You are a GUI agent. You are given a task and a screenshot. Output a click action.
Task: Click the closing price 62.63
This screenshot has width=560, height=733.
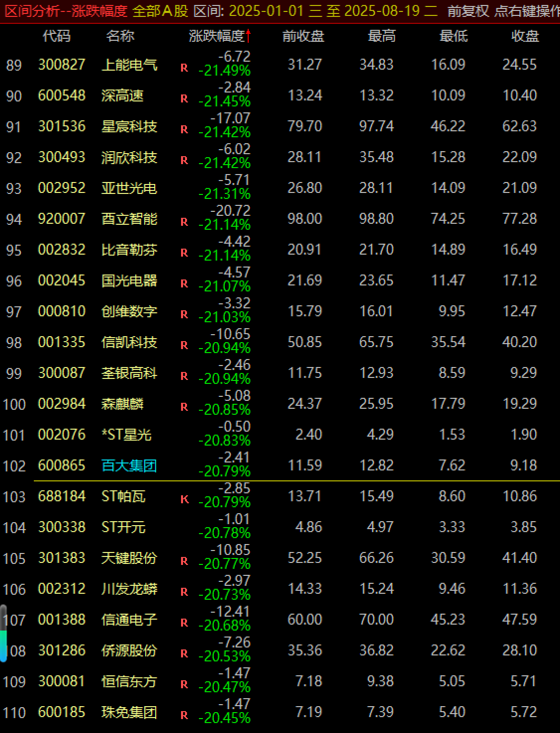tap(519, 126)
